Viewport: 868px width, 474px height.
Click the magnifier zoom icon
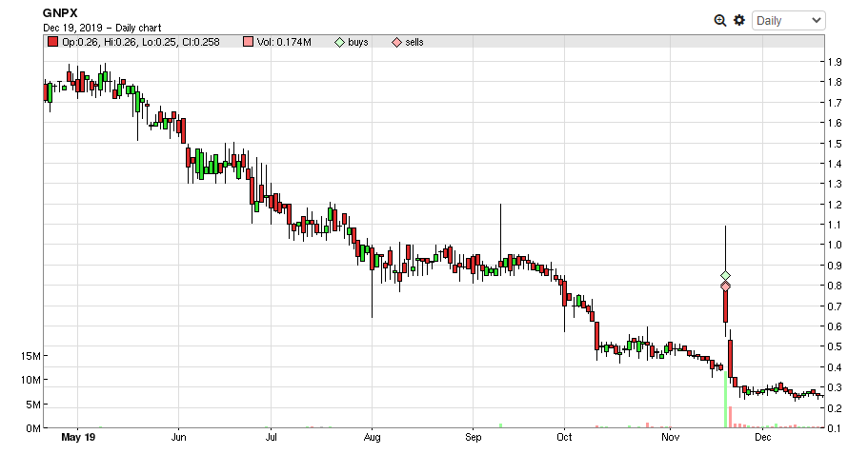click(x=719, y=21)
